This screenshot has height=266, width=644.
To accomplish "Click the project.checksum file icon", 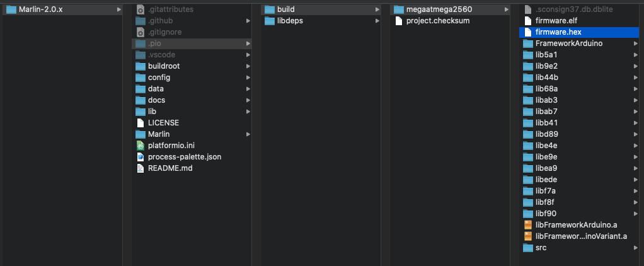I will pyautogui.click(x=398, y=21).
